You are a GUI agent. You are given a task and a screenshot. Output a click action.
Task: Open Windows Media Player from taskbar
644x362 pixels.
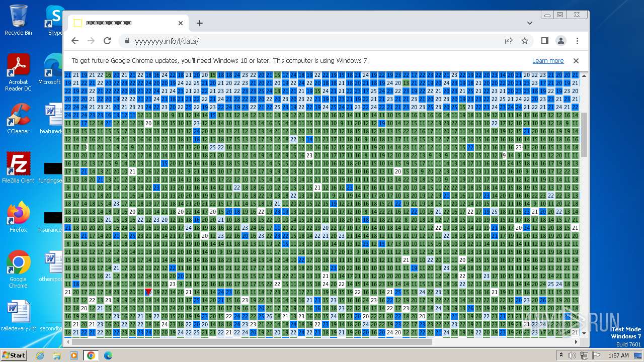[x=74, y=355]
